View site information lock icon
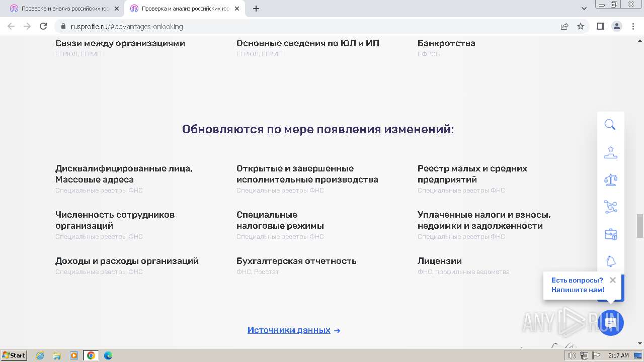The width and height of the screenshot is (644, 362). [63, 26]
